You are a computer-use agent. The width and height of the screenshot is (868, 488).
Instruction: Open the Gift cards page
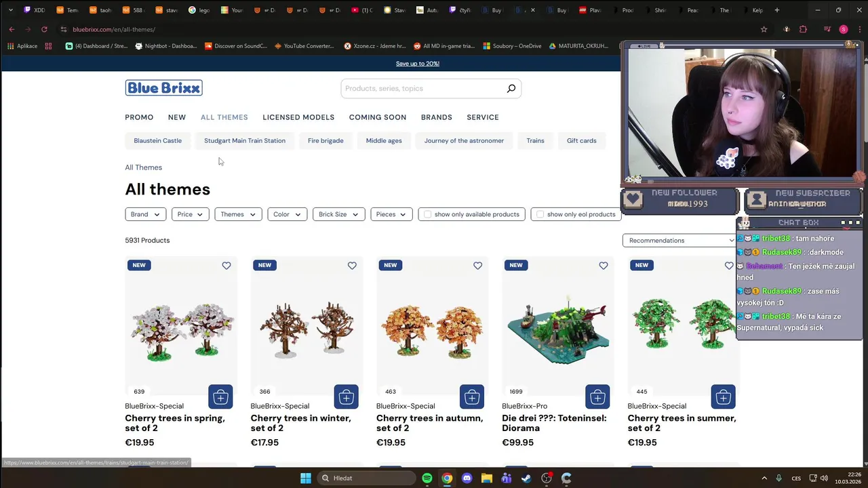(581, 140)
